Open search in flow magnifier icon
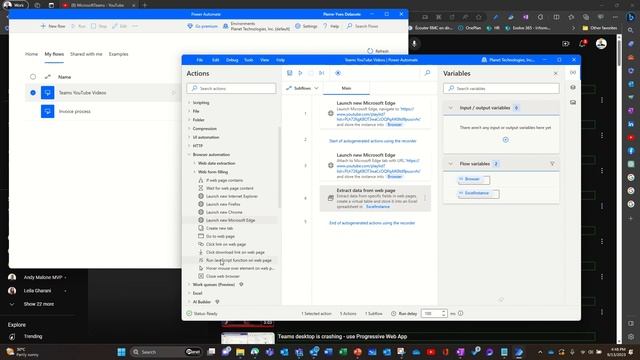The height and width of the screenshot is (360, 640). pyautogui.click(x=427, y=73)
